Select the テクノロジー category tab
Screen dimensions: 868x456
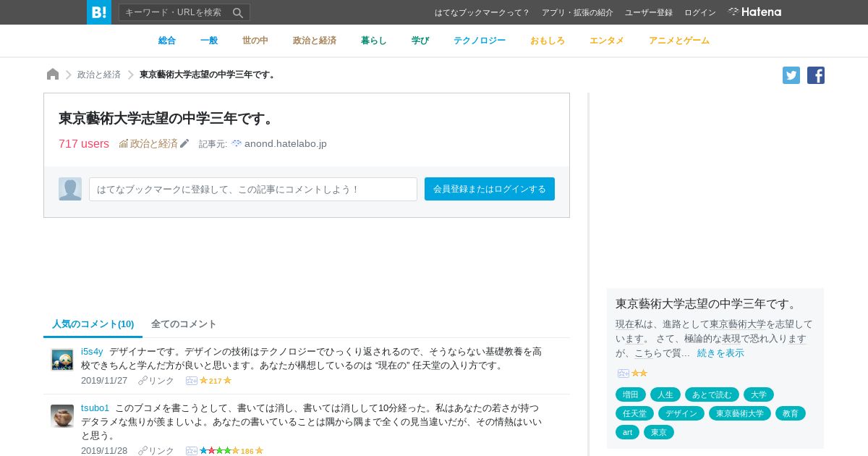point(480,41)
